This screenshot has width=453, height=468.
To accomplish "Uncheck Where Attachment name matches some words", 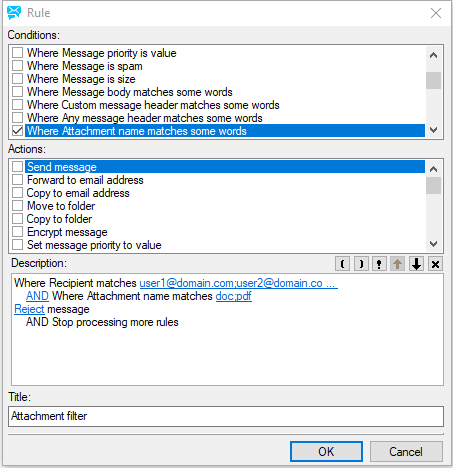I will pos(17,131).
